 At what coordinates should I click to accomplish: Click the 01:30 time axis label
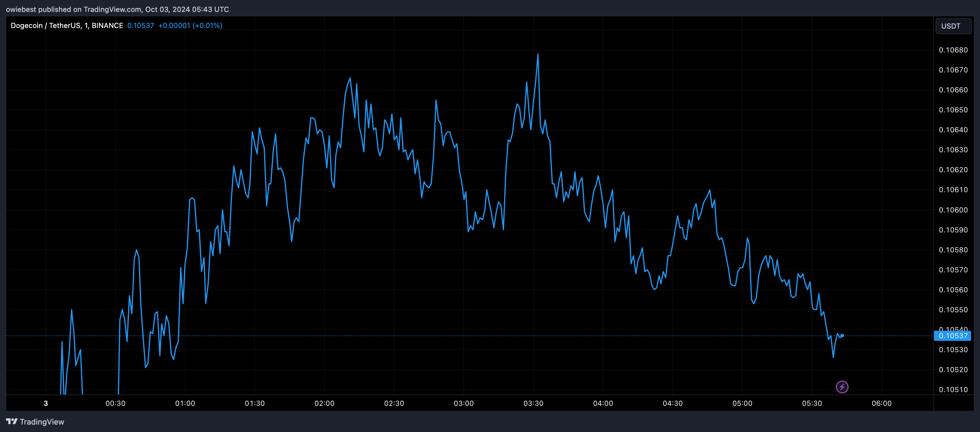pyautogui.click(x=254, y=403)
